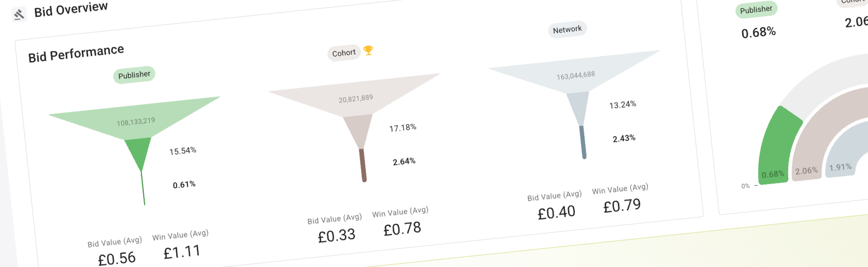Select the Publisher chip above the green funnel

click(x=134, y=75)
